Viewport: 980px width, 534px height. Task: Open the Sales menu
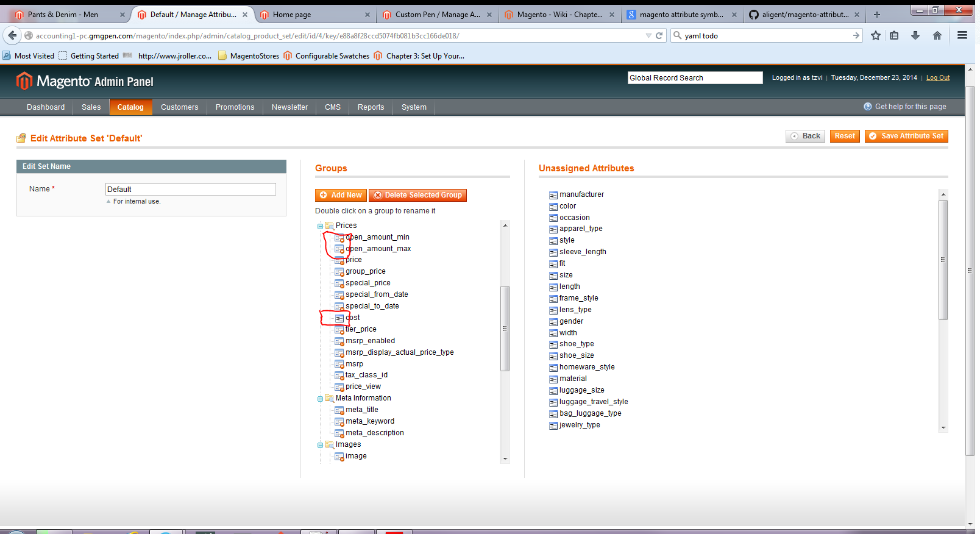click(91, 107)
